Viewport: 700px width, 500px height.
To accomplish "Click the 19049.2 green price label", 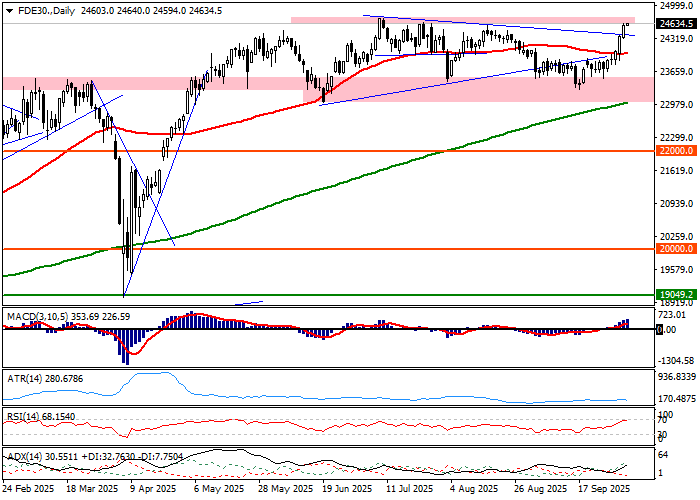I will coord(676,295).
